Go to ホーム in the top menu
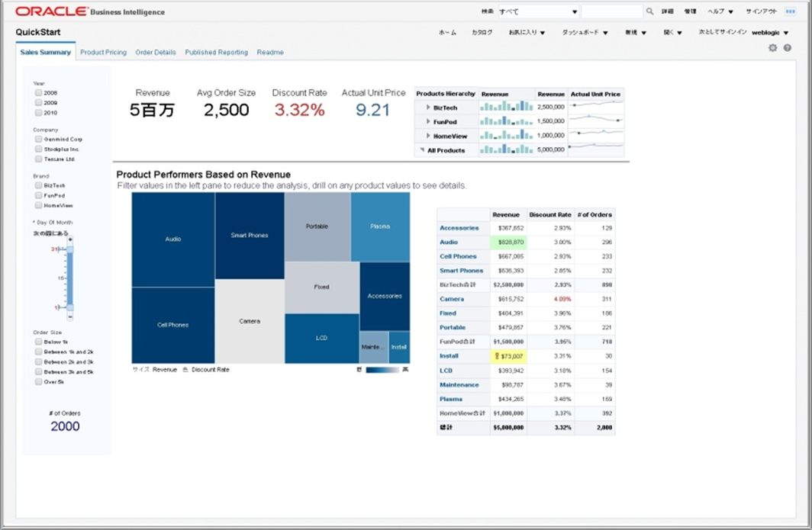This screenshot has height=530, width=812. [447, 32]
